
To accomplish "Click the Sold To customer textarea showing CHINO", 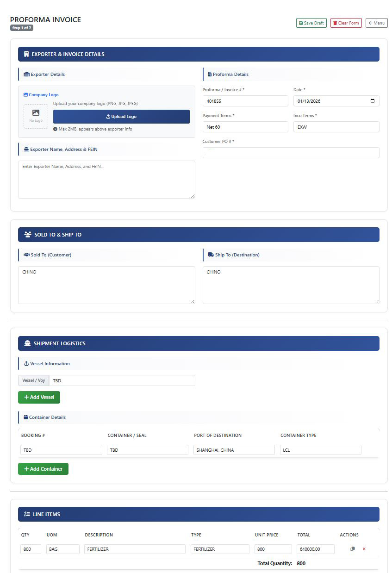I will tap(106, 285).
